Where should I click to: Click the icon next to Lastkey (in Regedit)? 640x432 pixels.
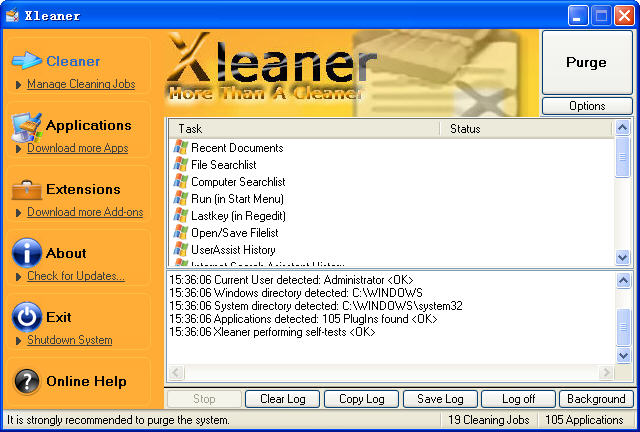[180, 216]
